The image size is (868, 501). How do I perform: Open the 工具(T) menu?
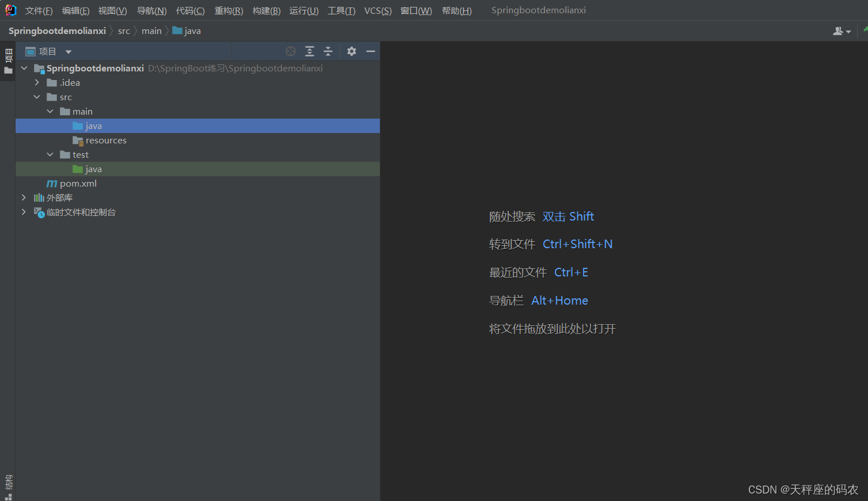pyautogui.click(x=341, y=10)
